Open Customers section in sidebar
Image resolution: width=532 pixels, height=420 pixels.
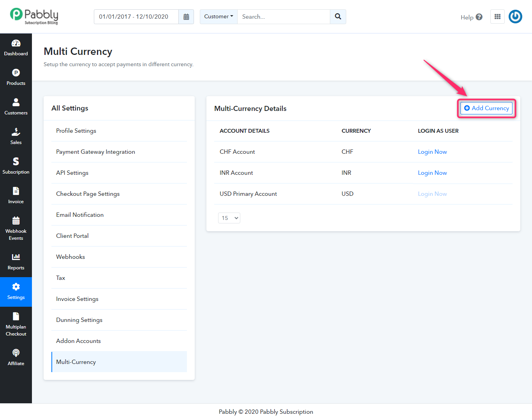[16, 107]
